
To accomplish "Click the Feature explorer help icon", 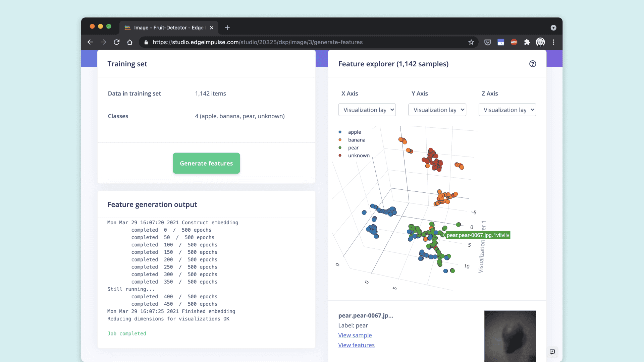I will (533, 64).
